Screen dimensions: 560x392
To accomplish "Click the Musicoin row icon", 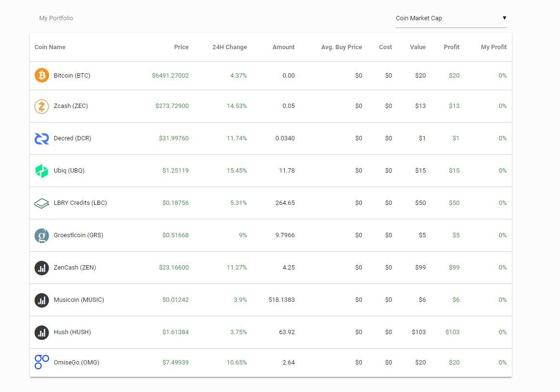I will [x=42, y=300].
